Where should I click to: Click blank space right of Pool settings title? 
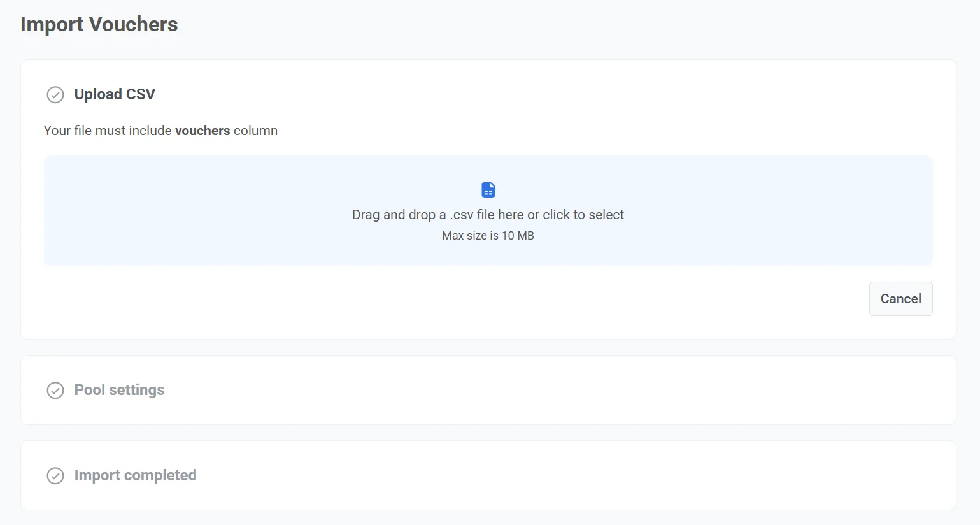click(x=541, y=390)
